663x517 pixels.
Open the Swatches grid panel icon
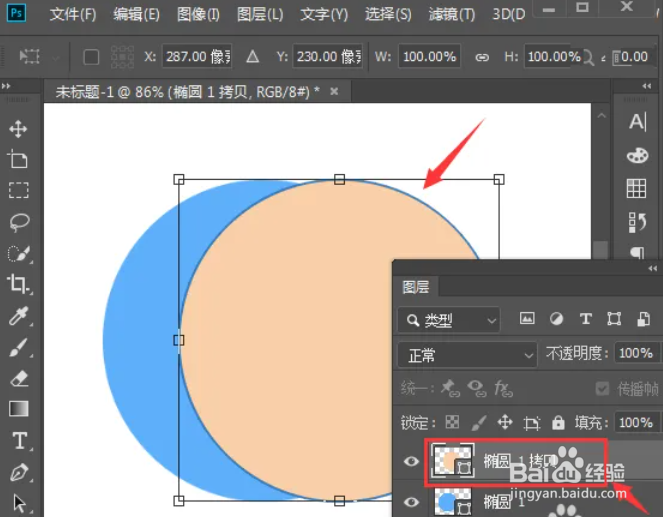[x=636, y=188]
